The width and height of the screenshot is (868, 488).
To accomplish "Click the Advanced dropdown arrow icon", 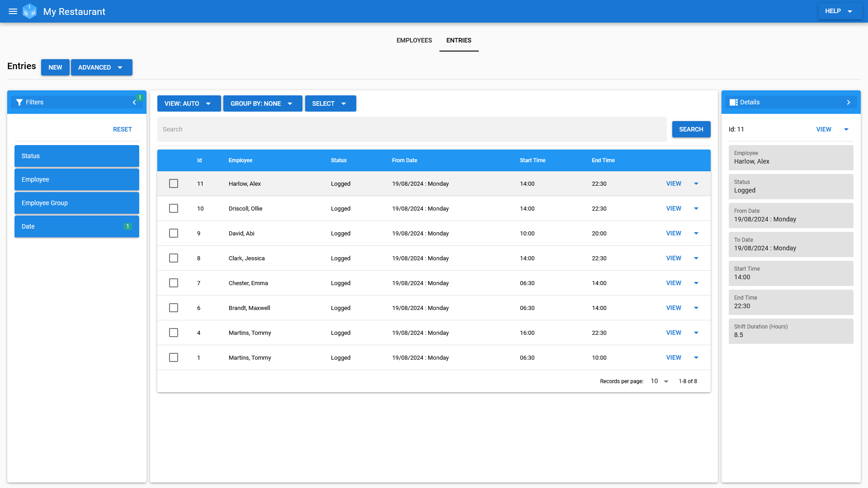I will tap(120, 67).
